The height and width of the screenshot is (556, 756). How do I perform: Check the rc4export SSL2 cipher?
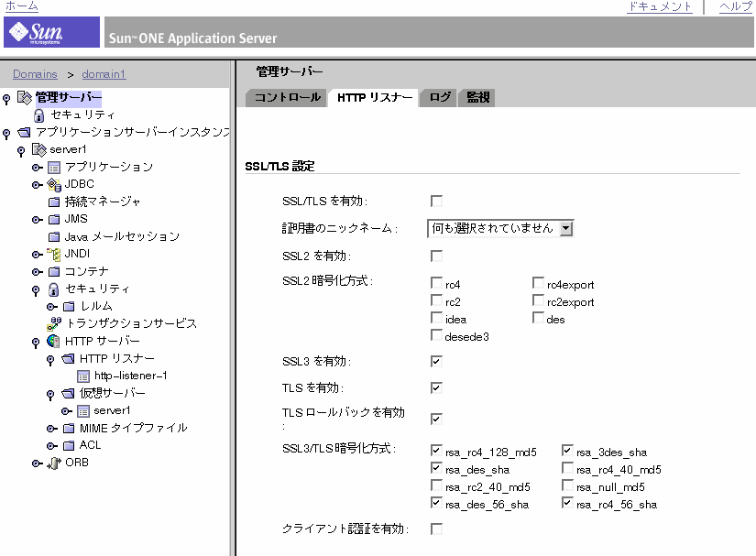538,282
